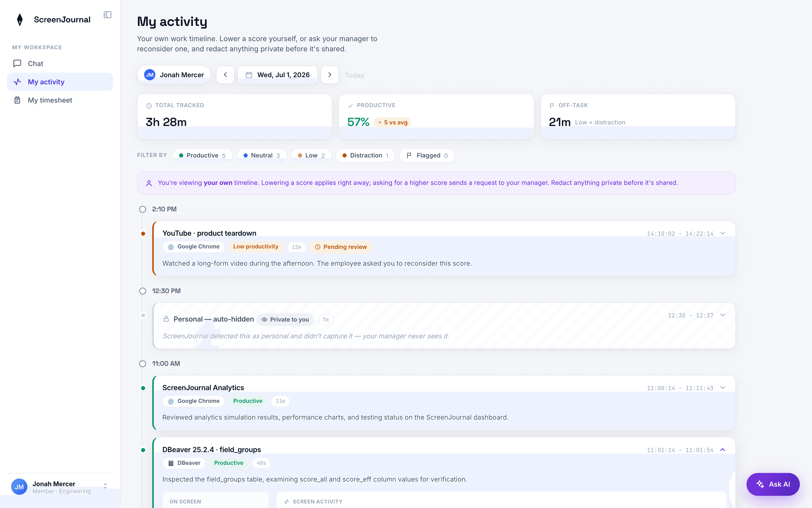This screenshot has width=812, height=508.
Task: Click the clock icon in Pending review
Action: point(317,247)
